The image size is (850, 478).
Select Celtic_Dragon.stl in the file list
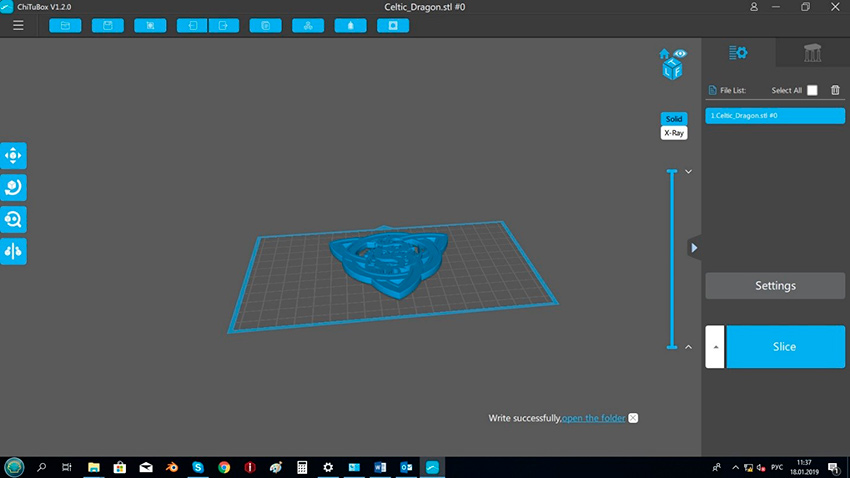[775, 116]
